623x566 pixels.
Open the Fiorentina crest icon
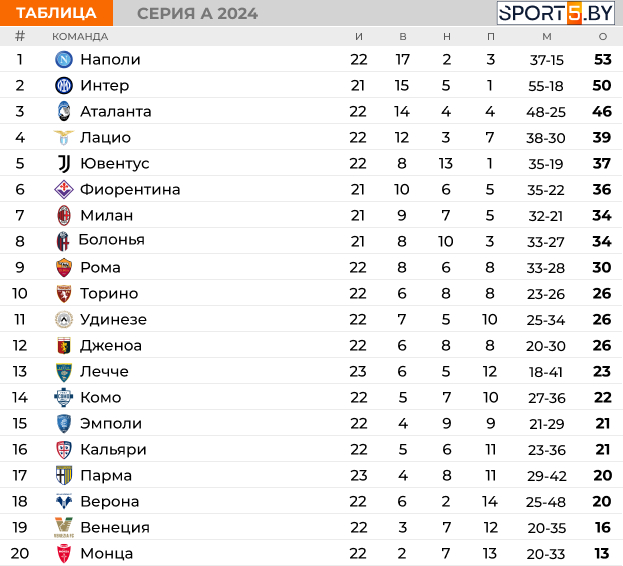point(64,189)
